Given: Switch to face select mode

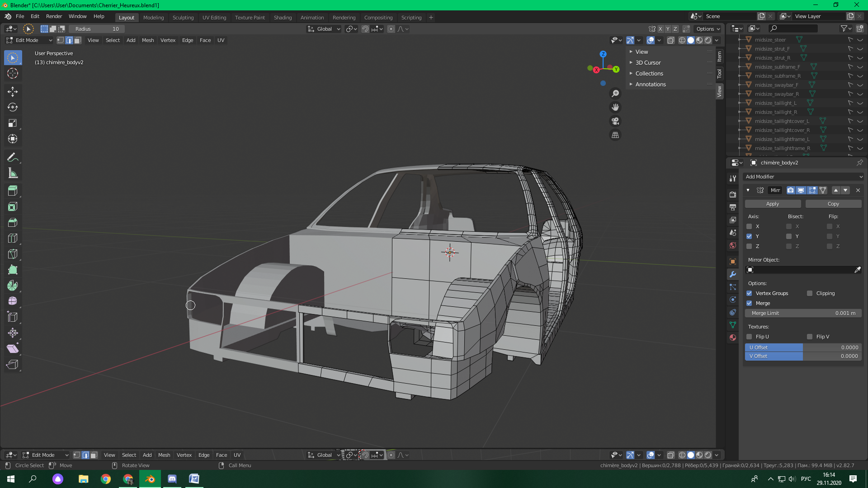Looking at the screenshot, I should (78, 41).
